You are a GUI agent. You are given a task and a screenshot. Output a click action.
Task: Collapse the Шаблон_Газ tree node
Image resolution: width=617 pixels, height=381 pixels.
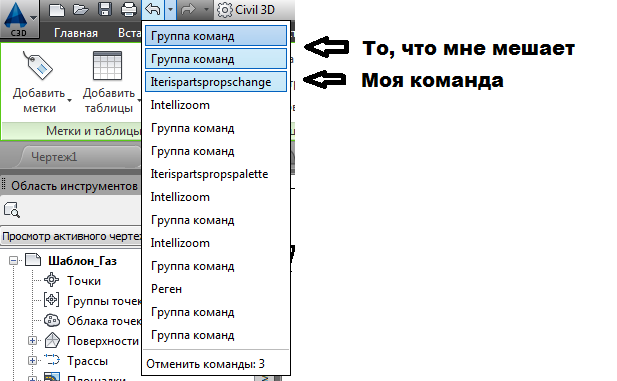coord(14,260)
